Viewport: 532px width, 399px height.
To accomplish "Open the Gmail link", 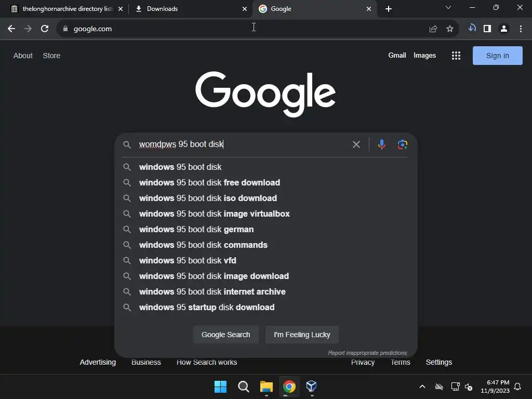I will tap(397, 55).
